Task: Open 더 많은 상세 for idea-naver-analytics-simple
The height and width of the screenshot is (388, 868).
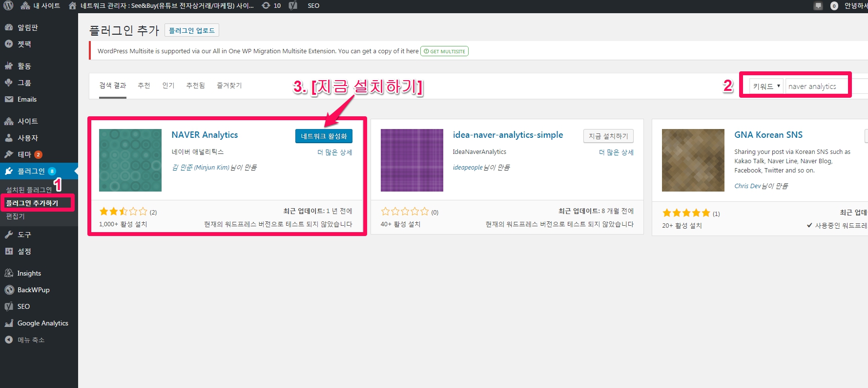Action: (x=616, y=152)
